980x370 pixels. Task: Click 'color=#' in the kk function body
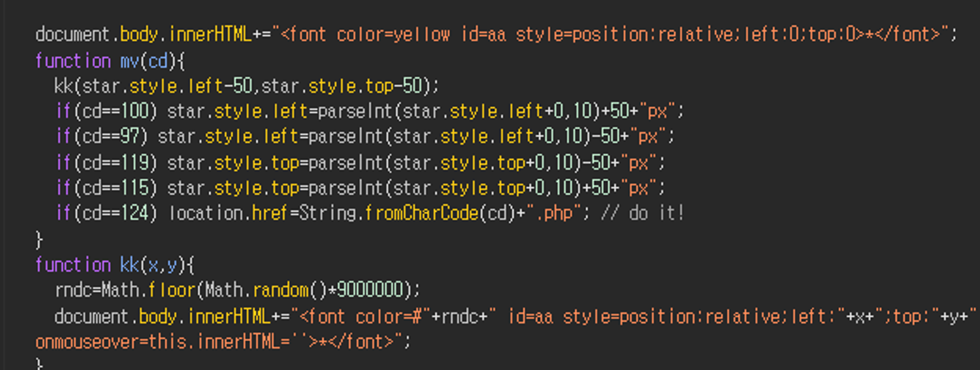(389, 317)
